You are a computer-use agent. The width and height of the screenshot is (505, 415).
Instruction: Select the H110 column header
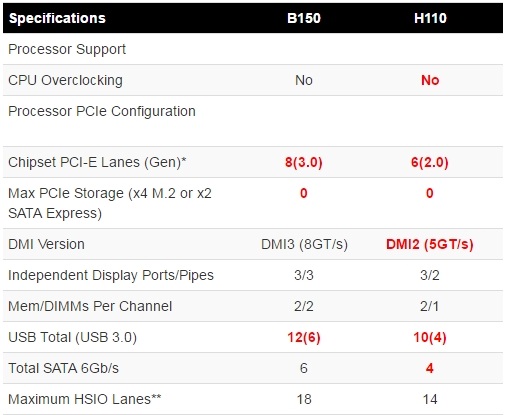430,18
